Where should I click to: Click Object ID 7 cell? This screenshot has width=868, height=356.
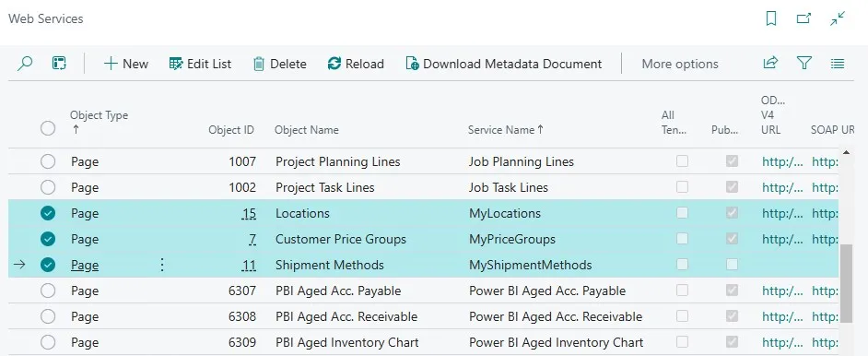pos(252,239)
